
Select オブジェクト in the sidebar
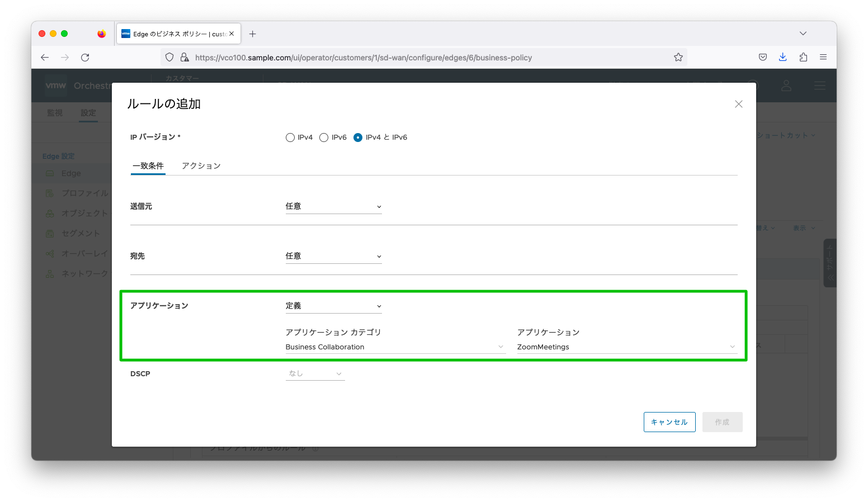(x=84, y=213)
